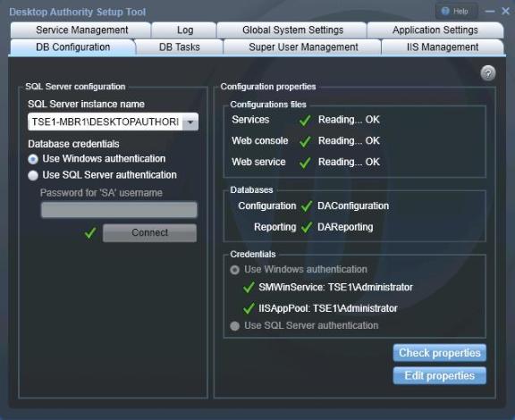Click the Web service 'Reading... OK' status

[349, 162]
